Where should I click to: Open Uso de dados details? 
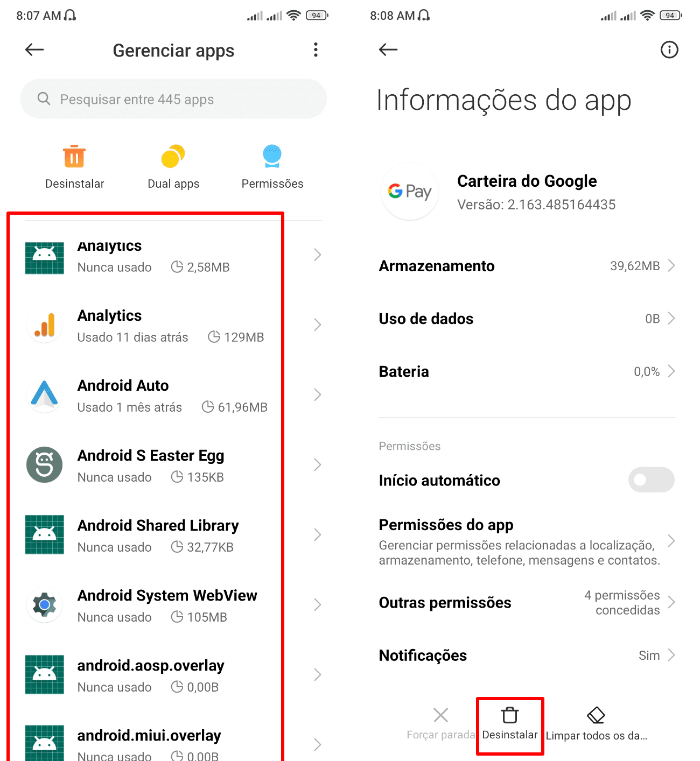527,319
